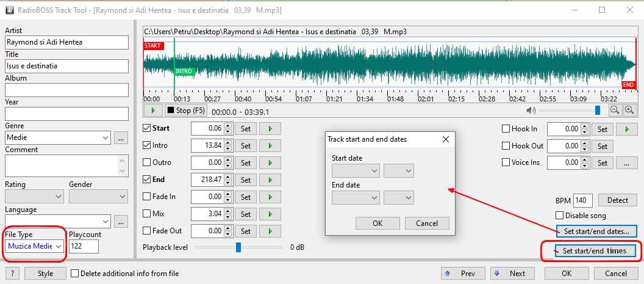The width and height of the screenshot is (644, 284).
Task: Zoom out the waveform with the magnifier
Action: (615, 110)
